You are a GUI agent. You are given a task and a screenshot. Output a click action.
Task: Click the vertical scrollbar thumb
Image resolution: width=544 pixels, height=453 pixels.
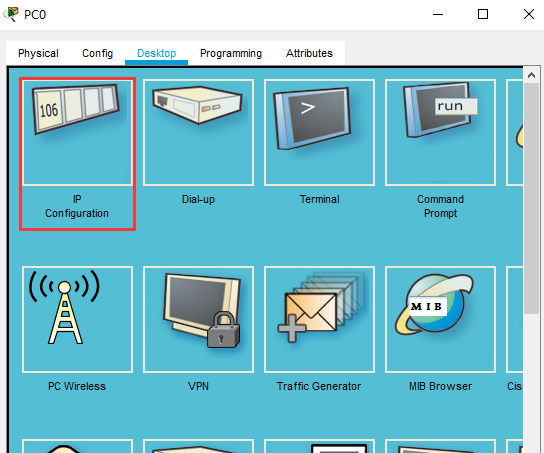531,198
